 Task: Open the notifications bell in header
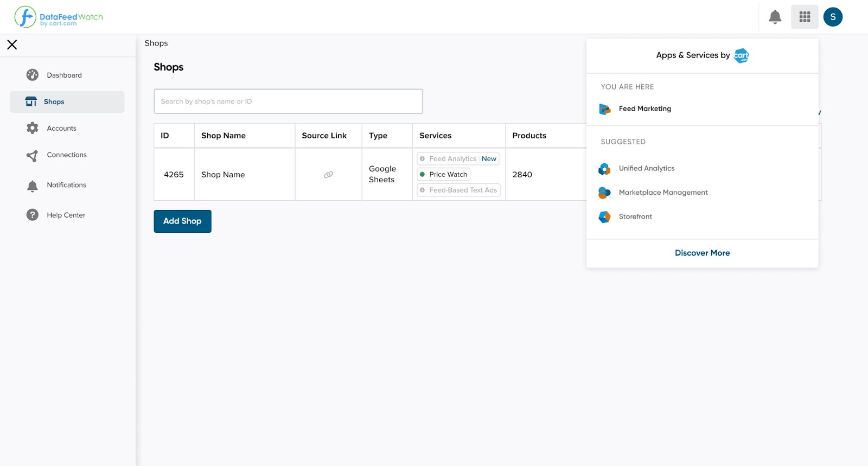click(775, 17)
